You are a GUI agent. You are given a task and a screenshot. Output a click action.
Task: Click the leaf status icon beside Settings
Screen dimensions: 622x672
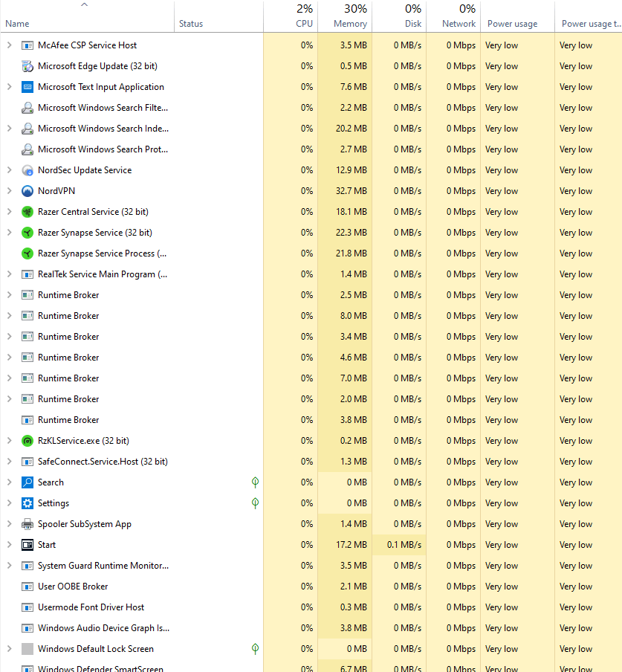click(256, 503)
